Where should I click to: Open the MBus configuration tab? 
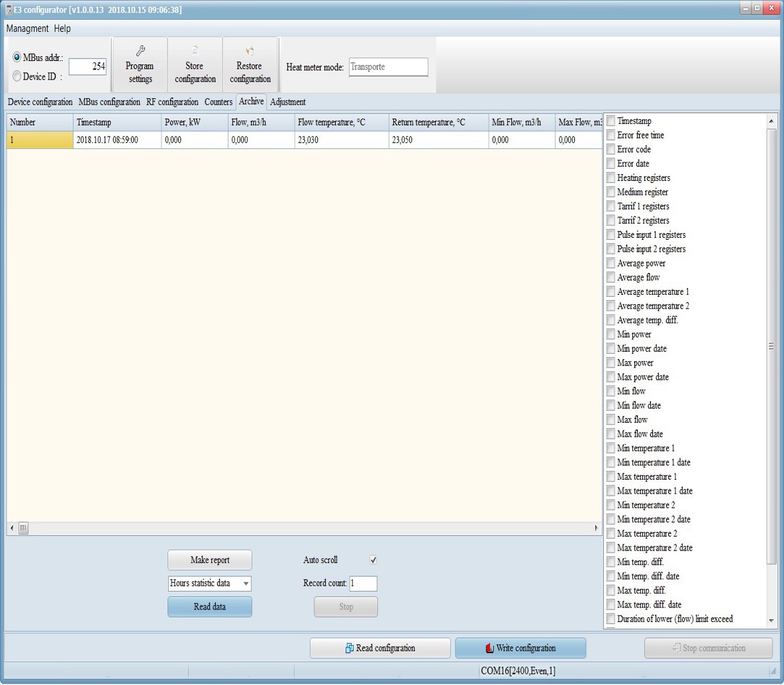tap(109, 102)
